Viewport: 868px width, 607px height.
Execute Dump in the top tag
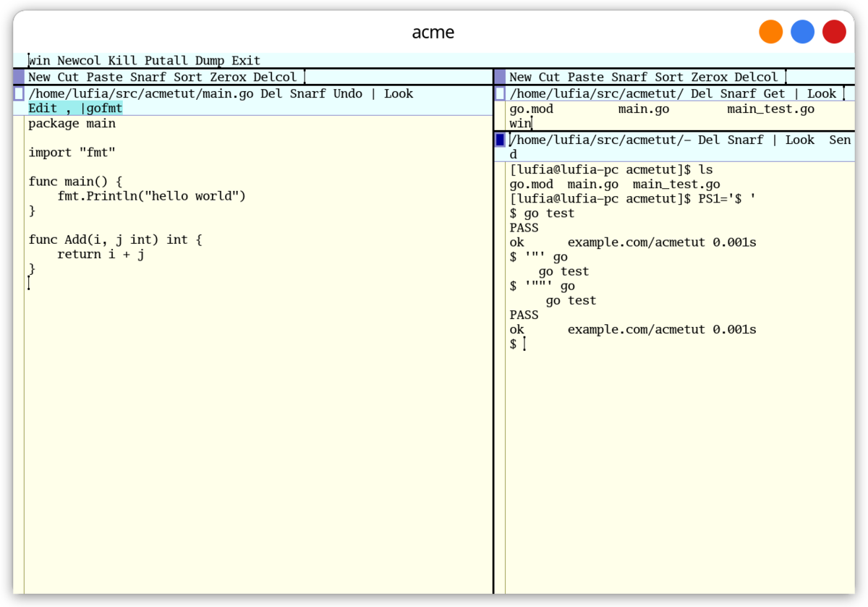pyautogui.click(x=210, y=61)
